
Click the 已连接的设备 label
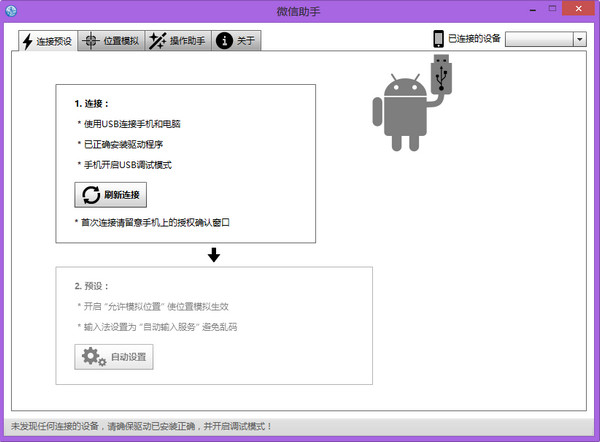click(474, 38)
